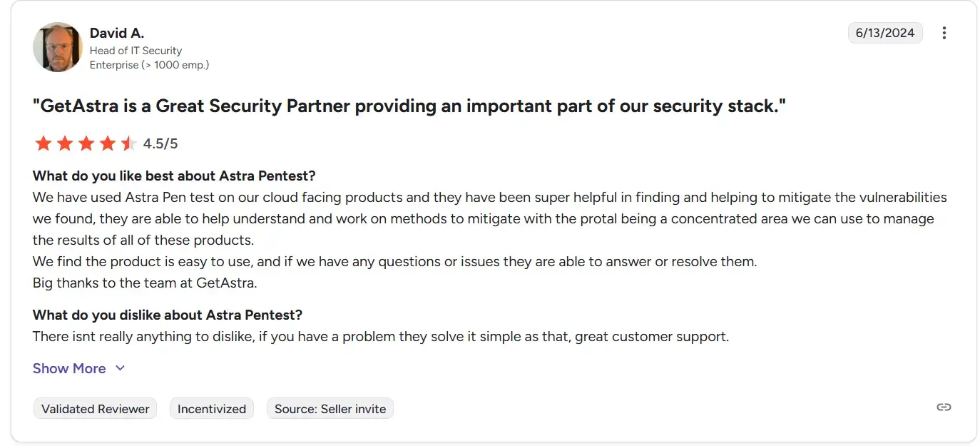The width and height of the screenshot is (980, 446).
Task: Click the third star icon
Action: (x=86, y=143)
